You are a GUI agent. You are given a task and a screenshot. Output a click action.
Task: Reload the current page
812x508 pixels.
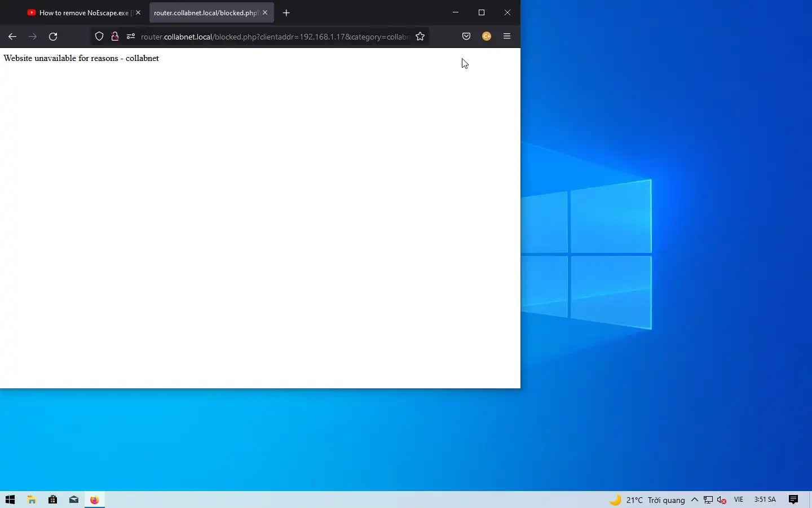pyautogui.click(x=53, y=36)
